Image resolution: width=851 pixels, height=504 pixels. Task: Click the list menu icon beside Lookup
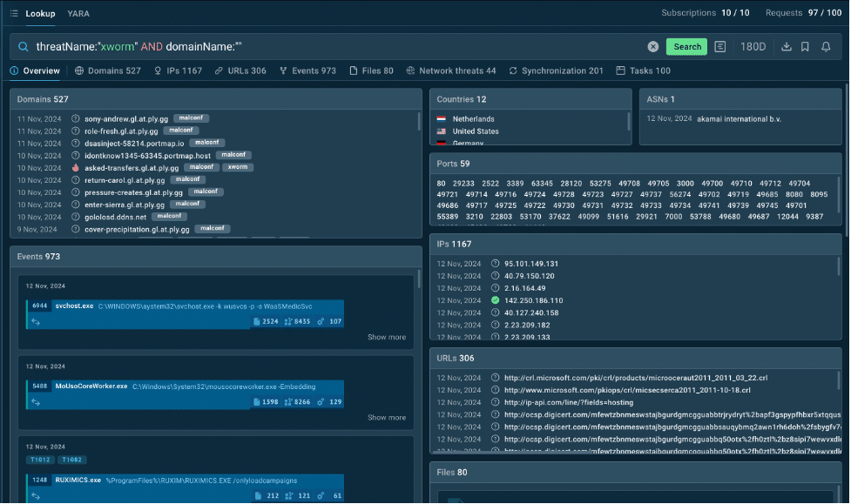[x=15, y=13]
